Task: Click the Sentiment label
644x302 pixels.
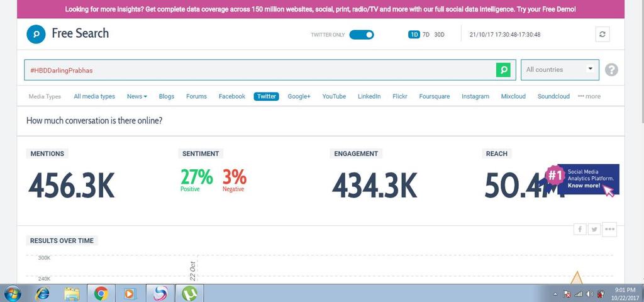Action: coord(201,154)
